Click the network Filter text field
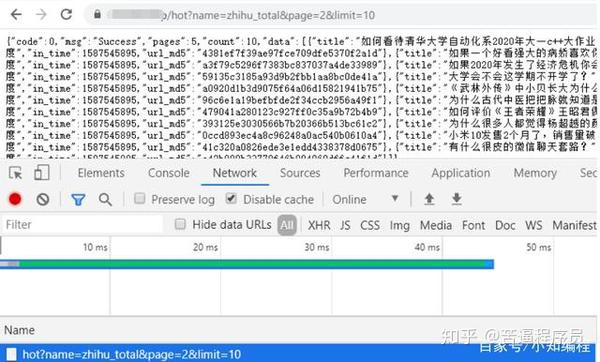This screenshot has width=600, height=362. (x=82, y=225)
